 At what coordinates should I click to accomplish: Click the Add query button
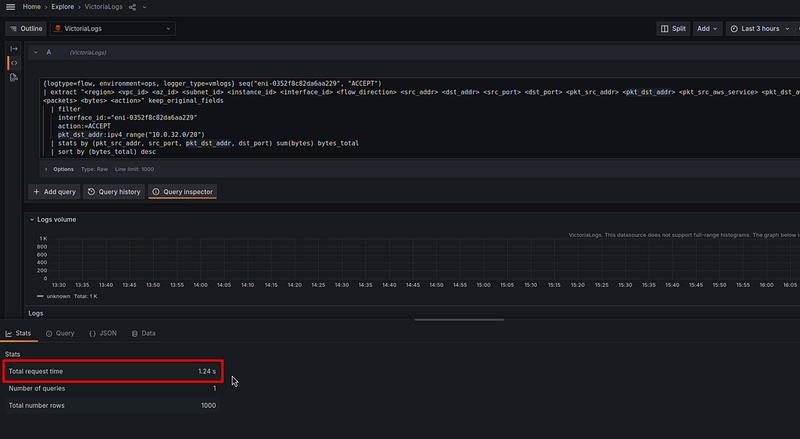[54, 191]
